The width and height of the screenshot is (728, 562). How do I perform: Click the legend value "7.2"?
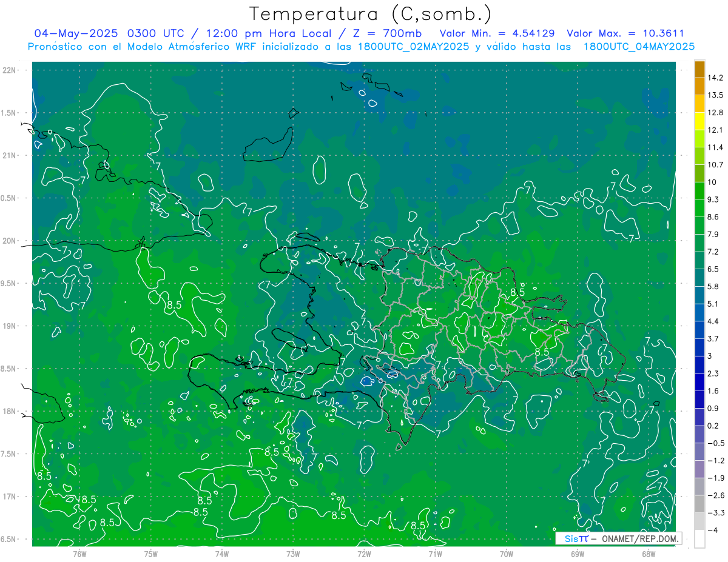pos(713,252)
